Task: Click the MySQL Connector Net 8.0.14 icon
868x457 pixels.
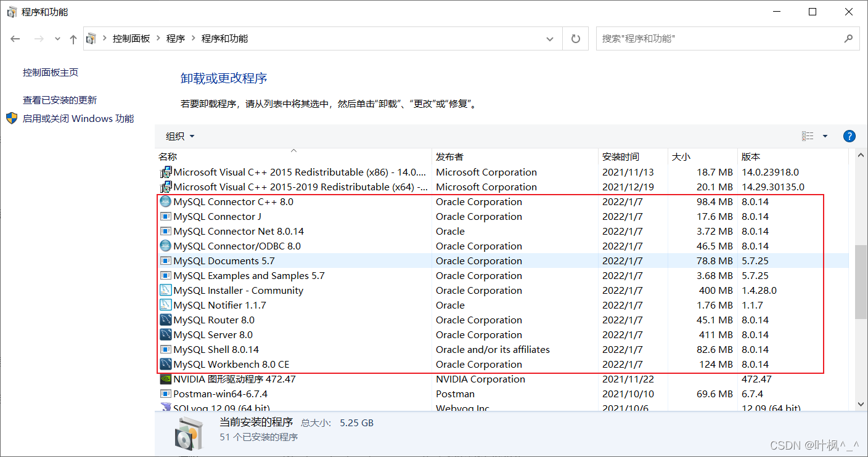Action: (165, 231)
